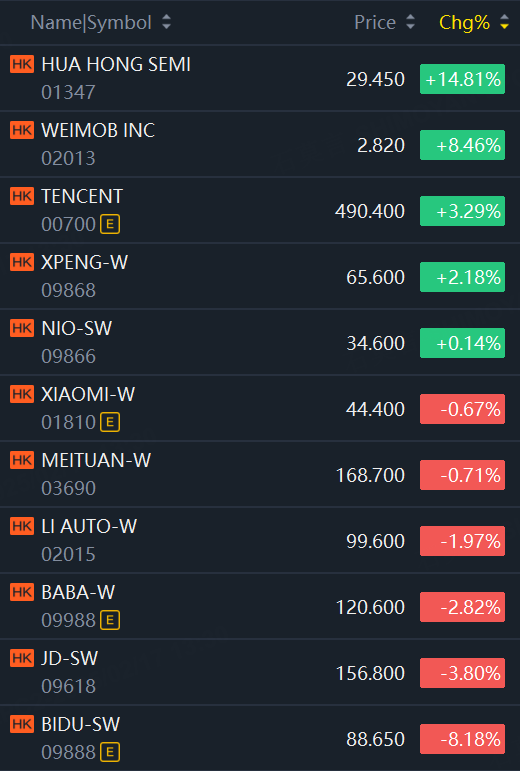Toggle Price column sort arrows
The height and width of the screenshot is (771, 520).
pos(410,22)
